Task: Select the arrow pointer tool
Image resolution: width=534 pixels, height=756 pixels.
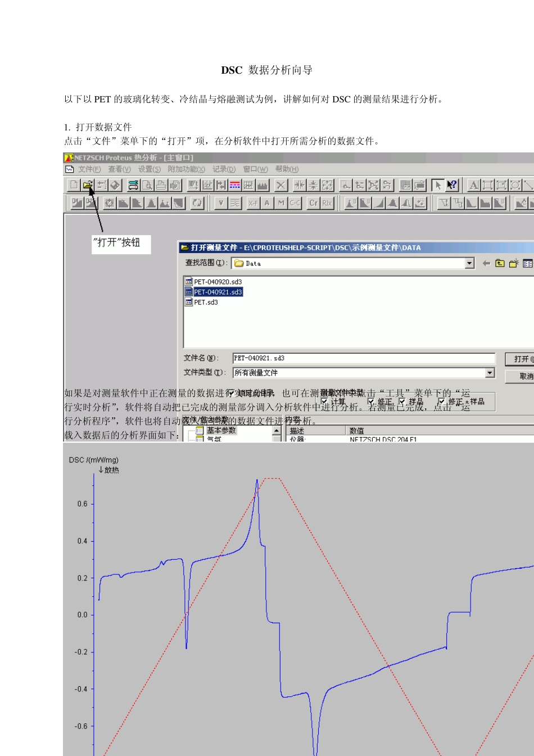Action: (x=438, y=184)
